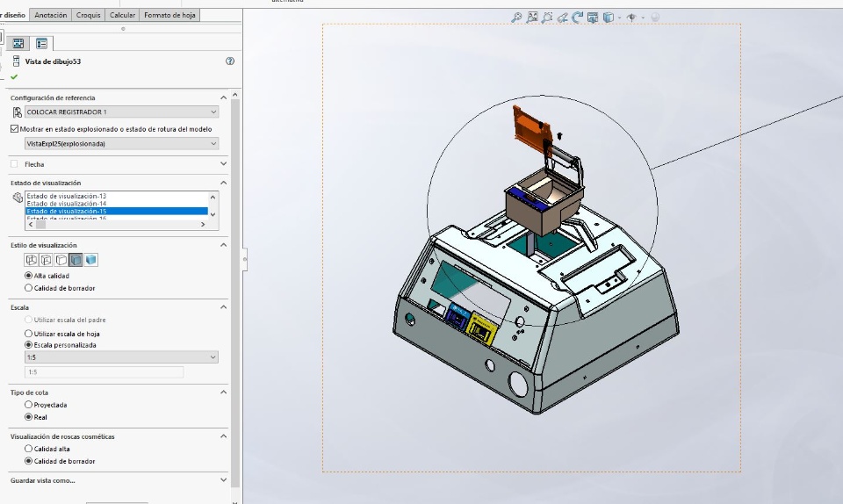The image size is (843, 504).
Task: Open the Display Style dropdown arrow in view toolbar
Action: pyautogui.click(x=619, y=18)
